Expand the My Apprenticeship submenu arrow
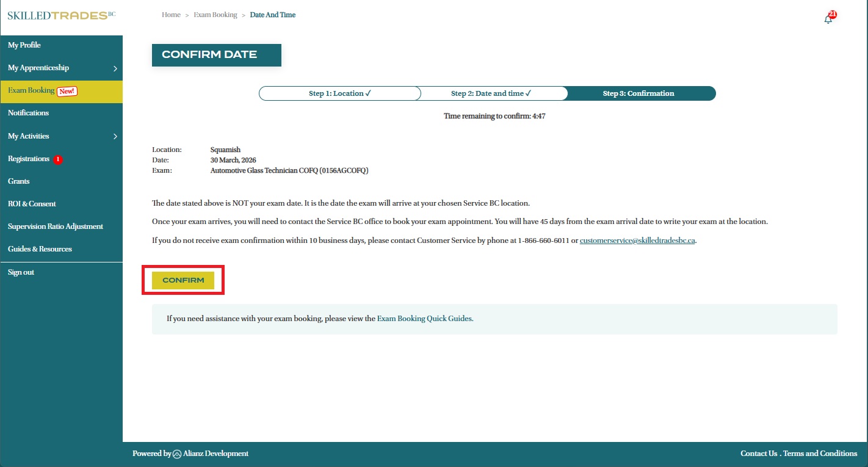 115,68
